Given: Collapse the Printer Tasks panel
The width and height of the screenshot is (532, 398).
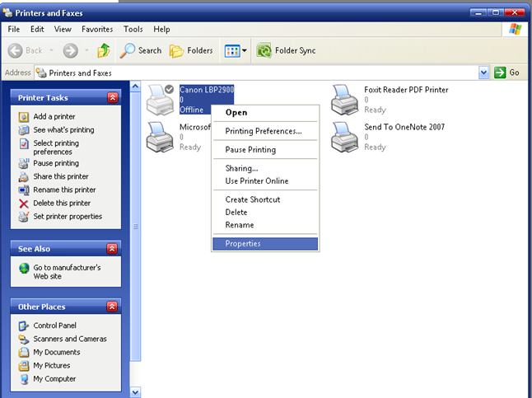Looking at the screenshot, I should pos(113,98).
